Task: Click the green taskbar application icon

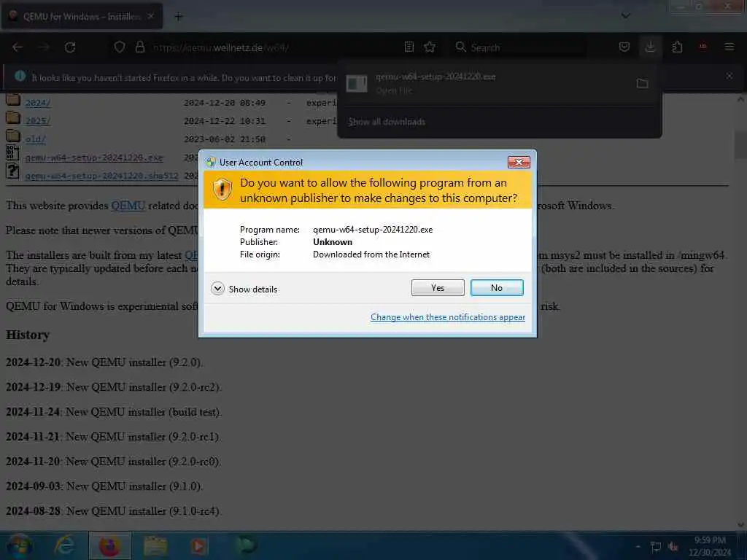Action: pos(245,545)
